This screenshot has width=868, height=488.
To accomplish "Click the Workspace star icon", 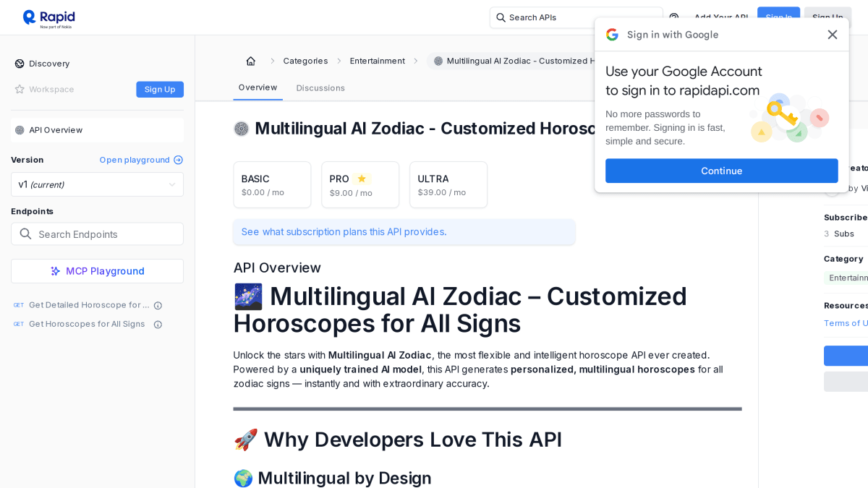I will [x=20, y=89].
